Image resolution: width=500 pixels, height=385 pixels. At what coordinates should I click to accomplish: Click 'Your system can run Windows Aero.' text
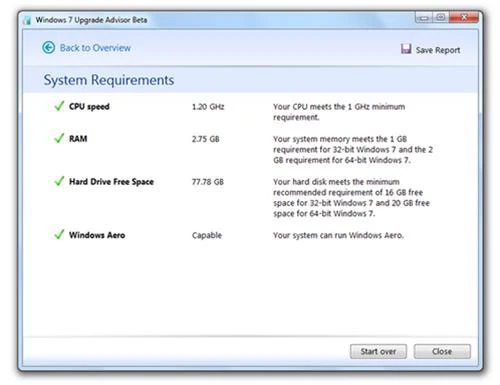click(338, 235)
